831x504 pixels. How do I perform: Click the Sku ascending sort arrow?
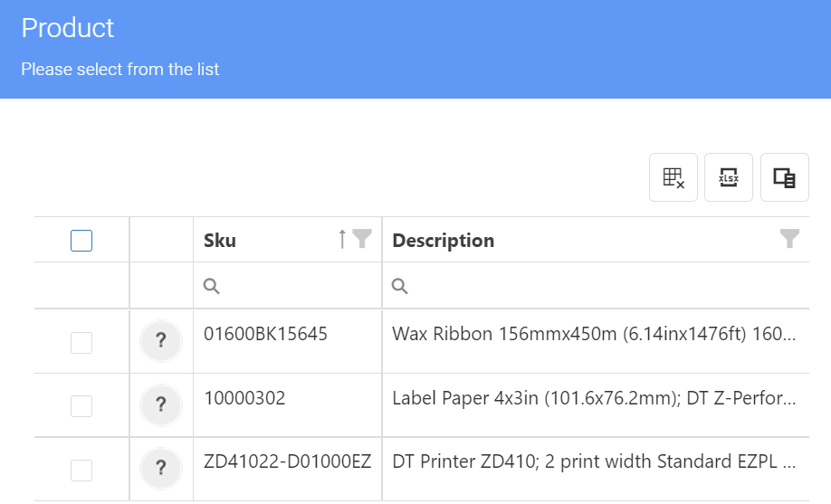click(342, 239)
